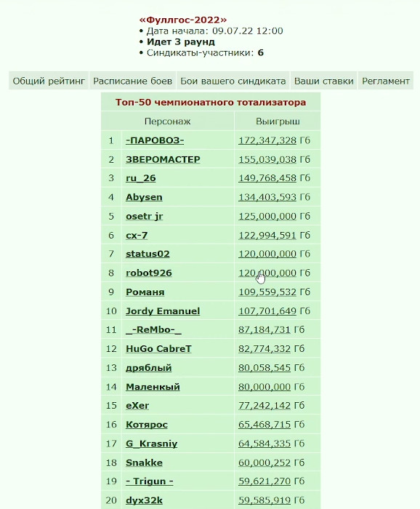Open osetr jr profile link
Viewport: 420px width, 509px height.
145,216
